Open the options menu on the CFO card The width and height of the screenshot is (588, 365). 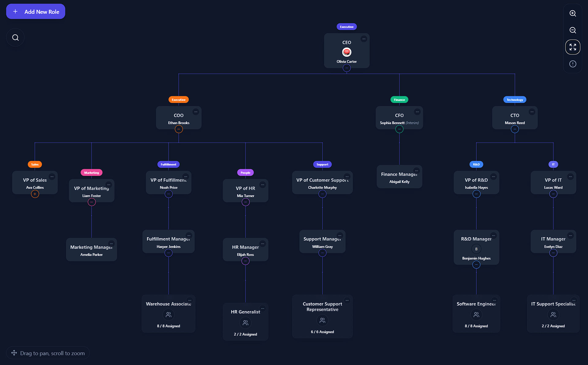(417, 112)
